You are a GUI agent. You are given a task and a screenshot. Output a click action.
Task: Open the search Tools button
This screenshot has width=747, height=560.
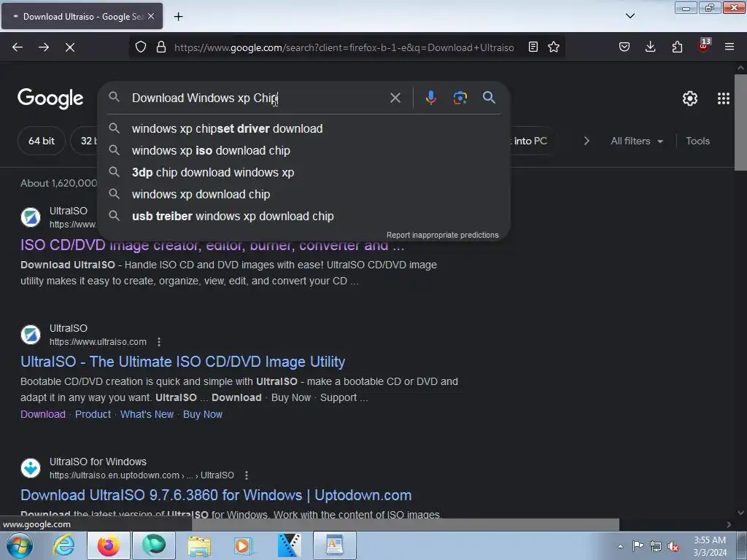tap(697, 141)
